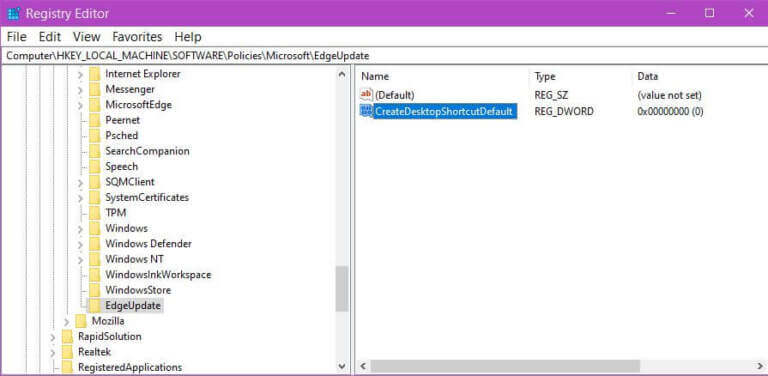Image resolution: width=768 pixels, height=376 pixels.
Task: Click the tree pane scroll down arrow
Action: coord(342,366)
